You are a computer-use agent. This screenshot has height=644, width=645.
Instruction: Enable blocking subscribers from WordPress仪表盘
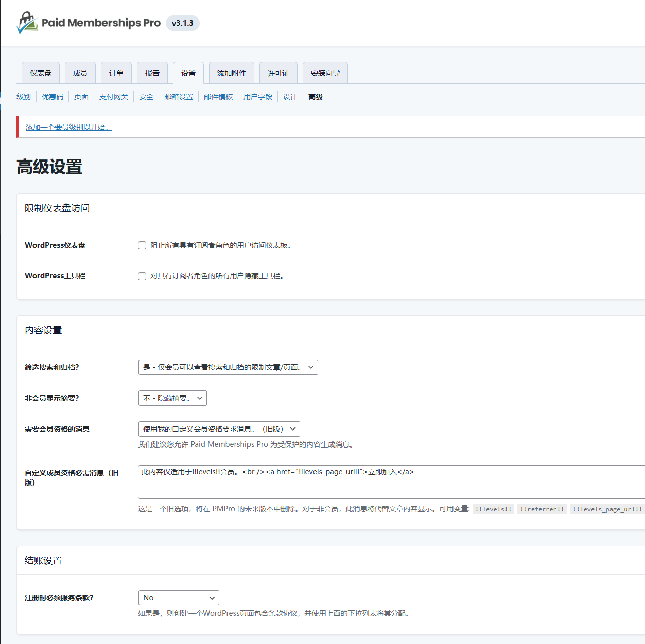coord(142,246)
